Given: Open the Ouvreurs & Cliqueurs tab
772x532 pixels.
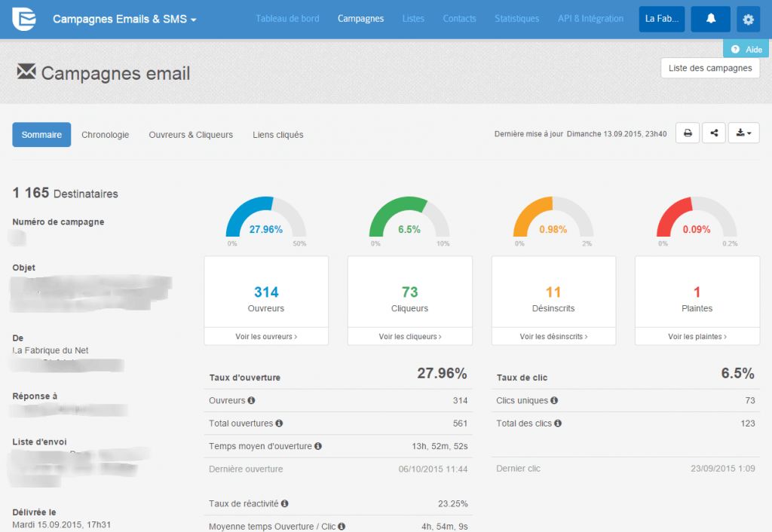Looking at the screenshot, I should point(191,135).
